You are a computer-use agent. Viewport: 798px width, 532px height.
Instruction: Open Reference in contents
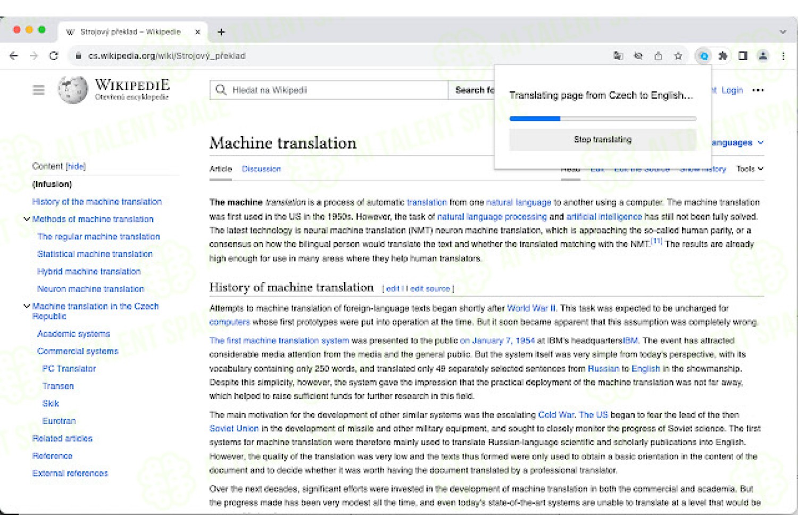(52, 456)
